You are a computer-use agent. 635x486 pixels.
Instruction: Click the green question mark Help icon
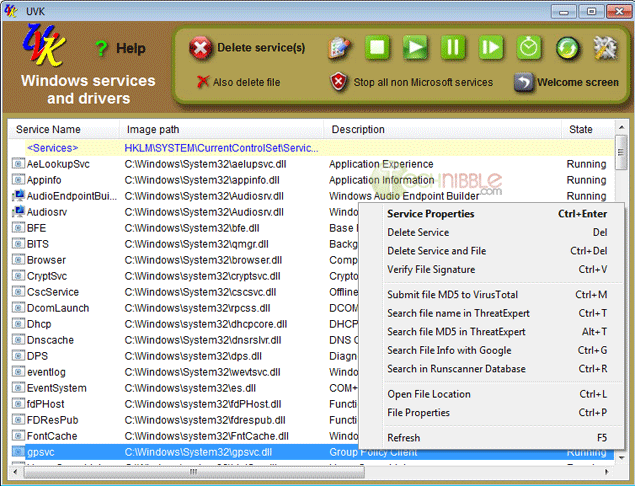(x=101, y=48)
